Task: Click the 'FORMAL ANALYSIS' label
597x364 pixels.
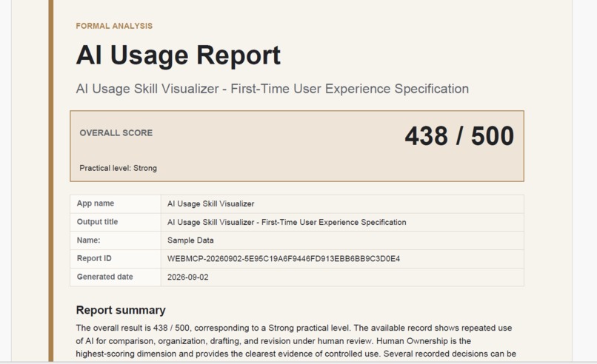Action: click(x=114, y=26)
